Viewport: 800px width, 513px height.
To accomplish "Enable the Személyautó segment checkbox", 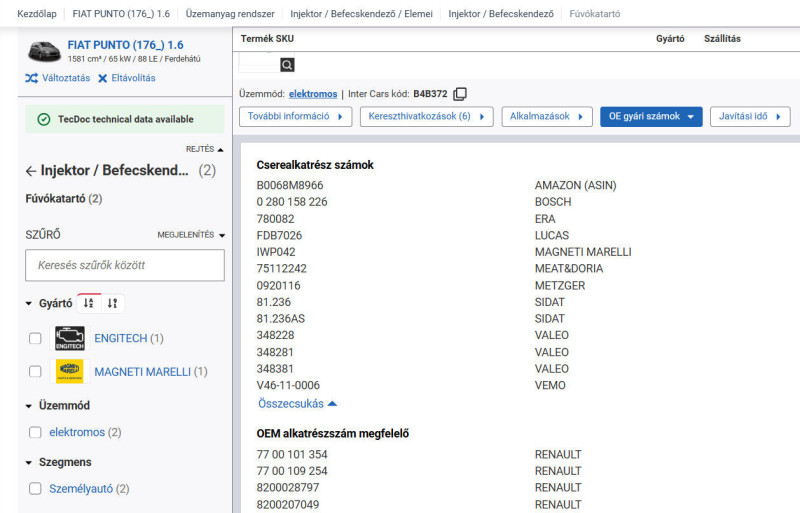I will coord(35,488).
